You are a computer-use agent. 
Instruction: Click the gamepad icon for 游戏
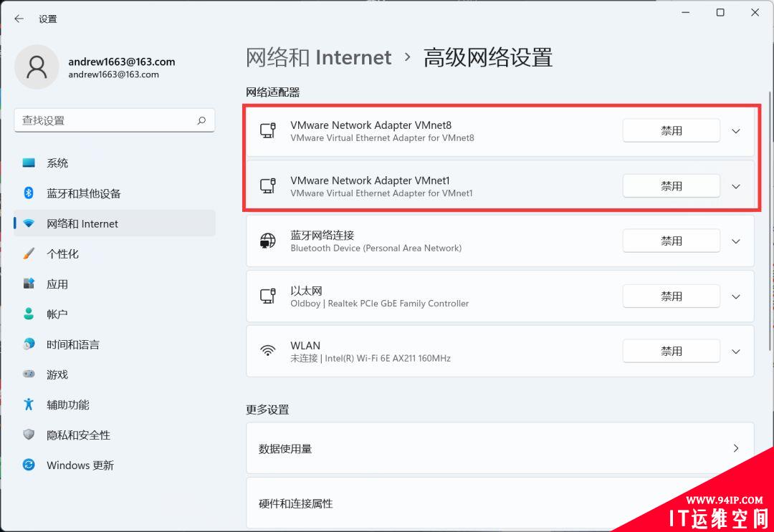click(x=29, y=374)
